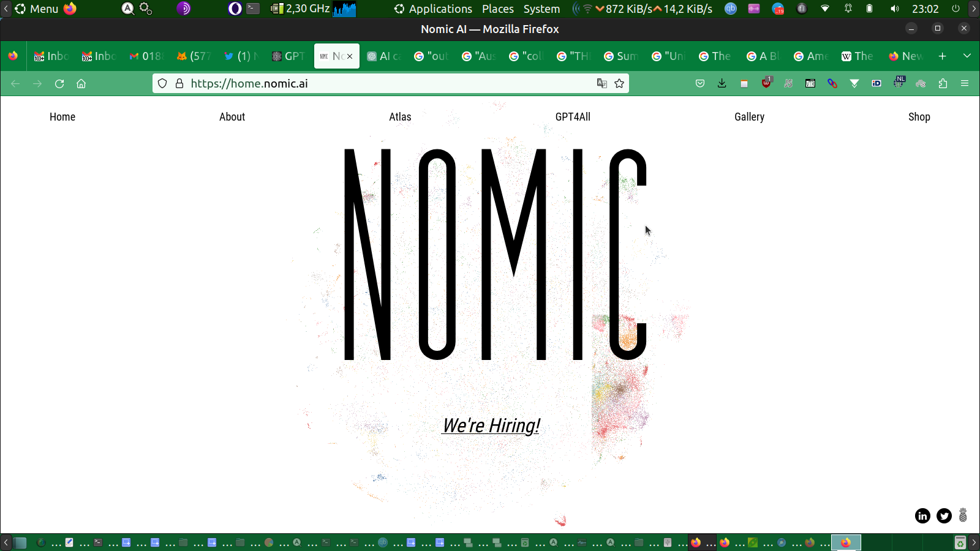Screen dimensions: 980x551
Task: Launch Firefox from the top panel
Action: [70, 9]
